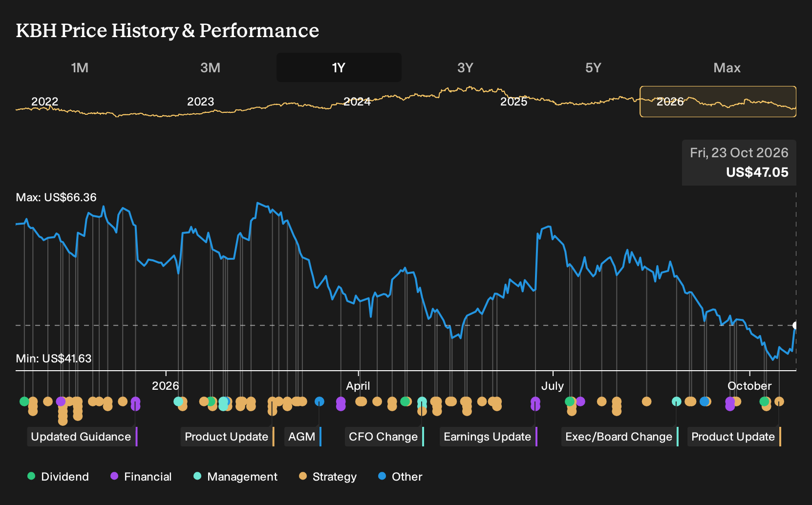Show the Max price history range
812x505 pixels.
click(727, 67)
